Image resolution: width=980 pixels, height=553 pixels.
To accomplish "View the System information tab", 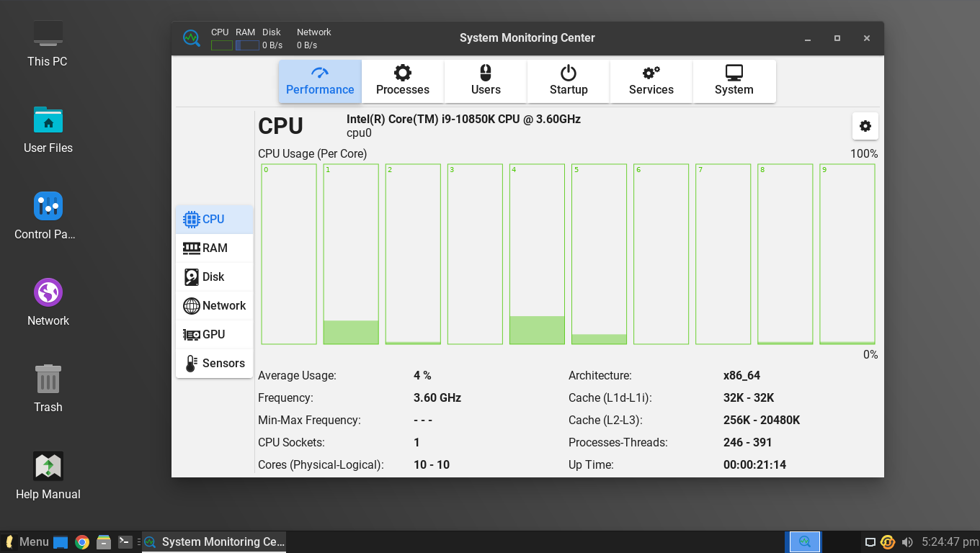I will tap(734, 81).
